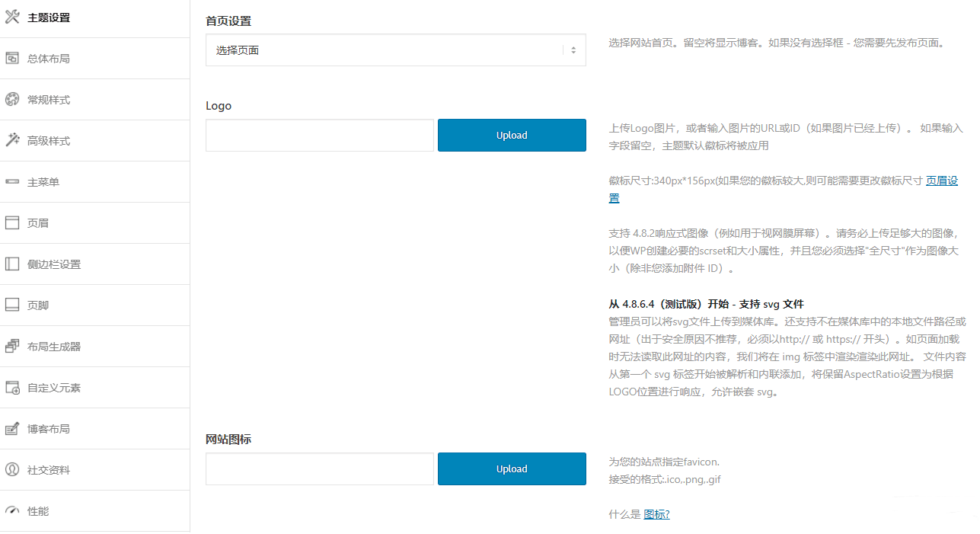
Task: Click the 自定义元素 icon
Action: coord(13,387)
